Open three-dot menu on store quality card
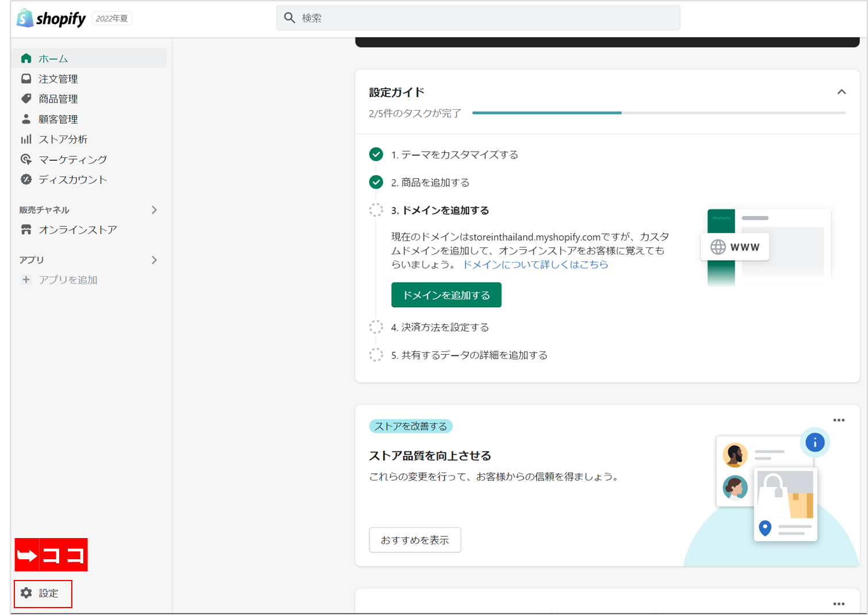 pyautogui.click(x=839, y=420)
